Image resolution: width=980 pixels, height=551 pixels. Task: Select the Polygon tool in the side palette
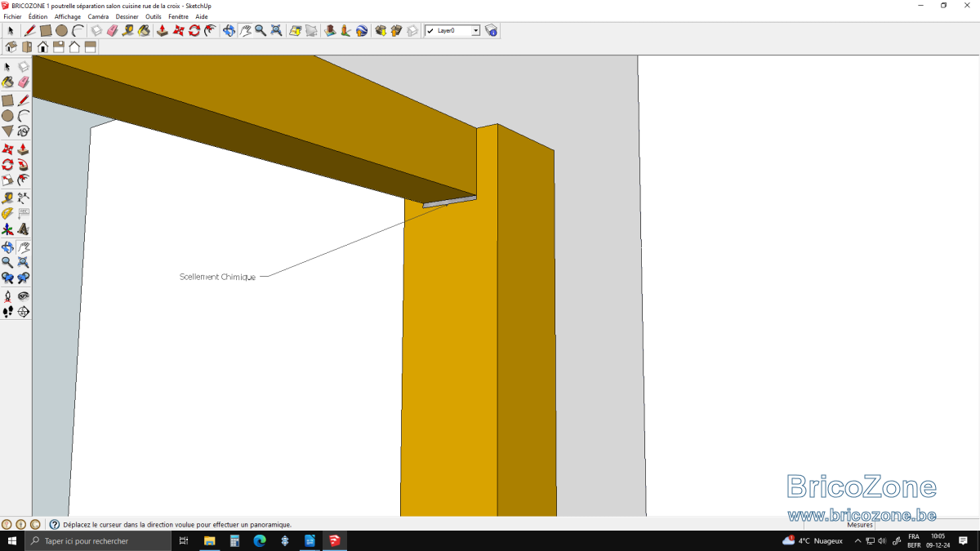pyautogui.click(x=7, y=131)
